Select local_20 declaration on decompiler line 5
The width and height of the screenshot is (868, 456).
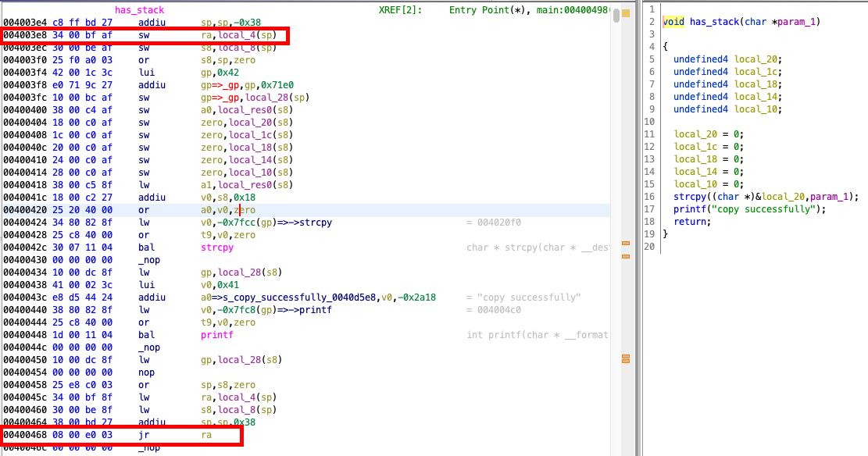757,59
